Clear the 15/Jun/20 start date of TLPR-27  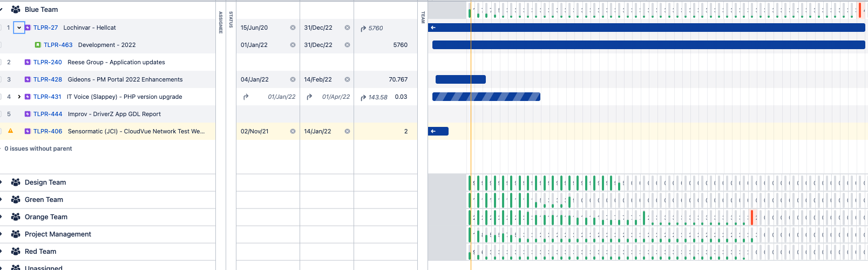pos(293,28)
